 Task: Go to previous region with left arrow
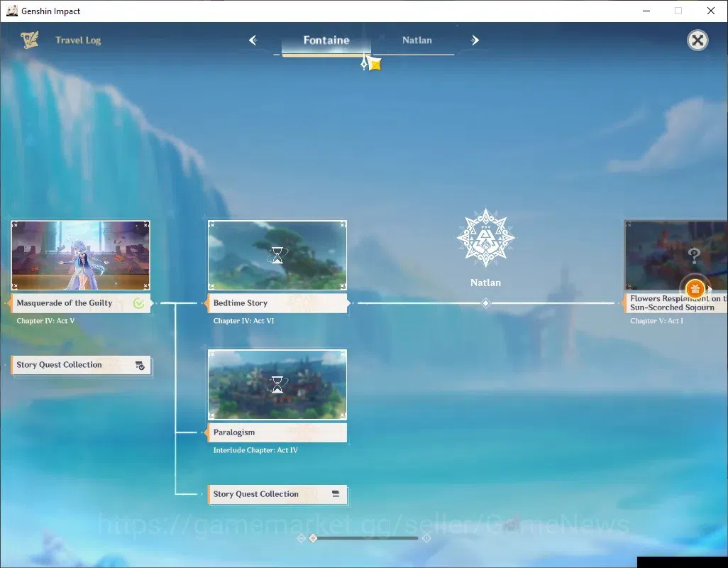pyautogui.click(x=253, y=40)
